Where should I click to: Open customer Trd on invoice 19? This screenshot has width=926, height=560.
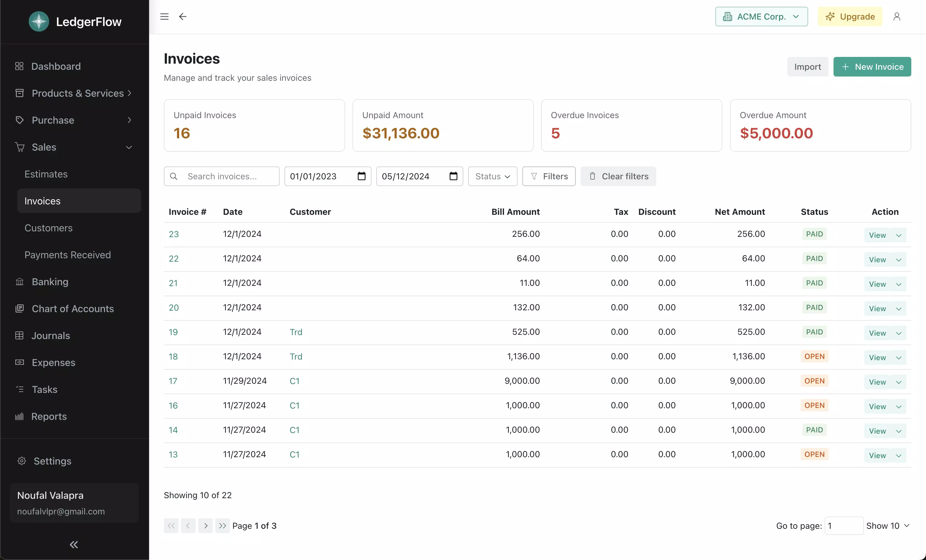coord(296,332)
